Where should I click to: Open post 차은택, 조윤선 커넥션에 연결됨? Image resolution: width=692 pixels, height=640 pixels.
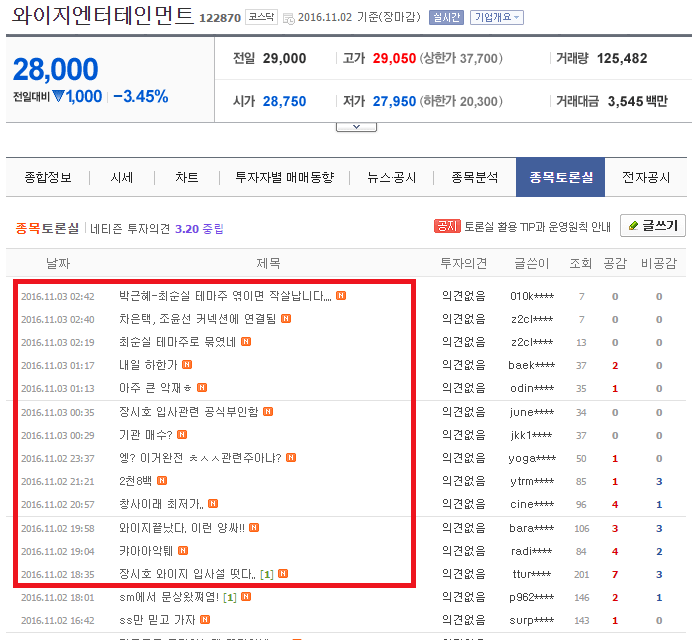tap(197, 319)
